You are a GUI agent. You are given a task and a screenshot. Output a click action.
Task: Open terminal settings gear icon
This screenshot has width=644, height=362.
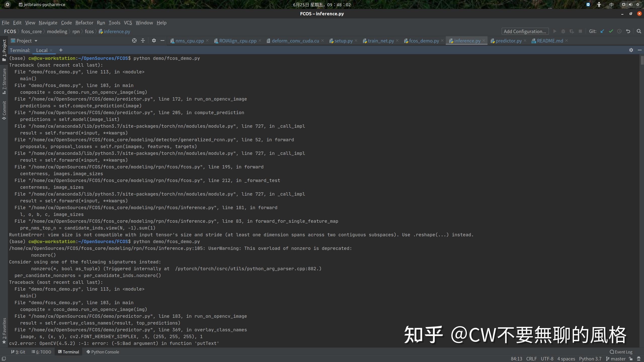(631, 50)
